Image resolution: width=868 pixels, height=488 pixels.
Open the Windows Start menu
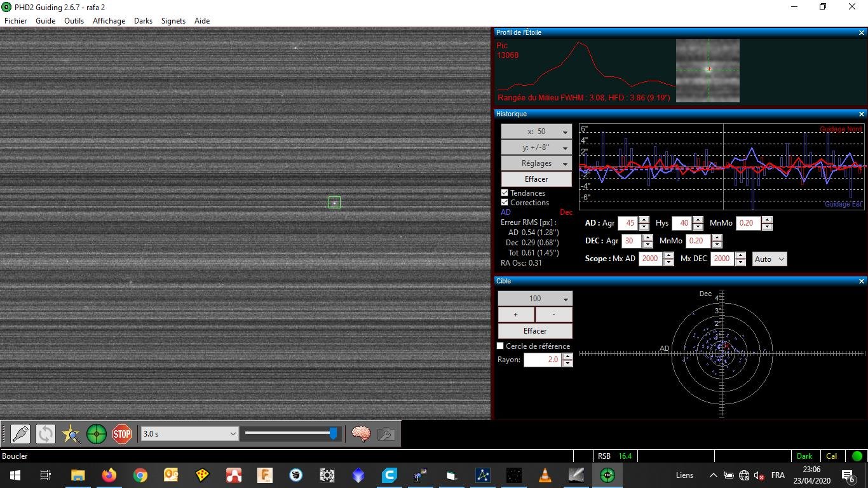pyautogui.click(x=15, y=475)
